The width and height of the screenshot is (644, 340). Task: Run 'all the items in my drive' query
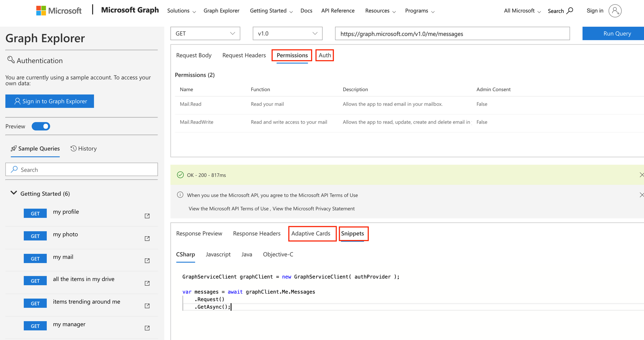pos(84,279)
